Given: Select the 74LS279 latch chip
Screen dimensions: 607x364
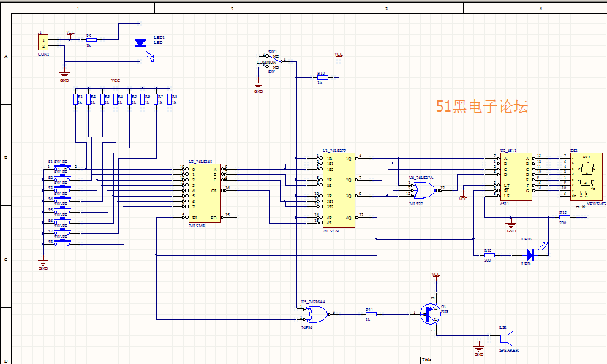Looking at the screenshot, I should (x=339, y=190).
